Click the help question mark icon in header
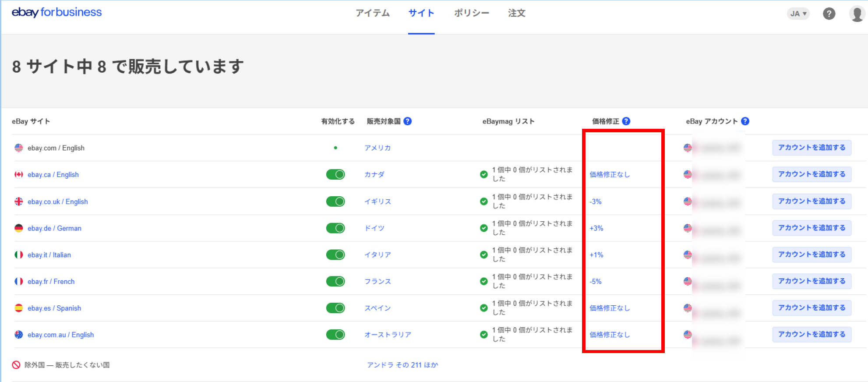This screenshot has width=868, height=382. [x=829, y=14]
